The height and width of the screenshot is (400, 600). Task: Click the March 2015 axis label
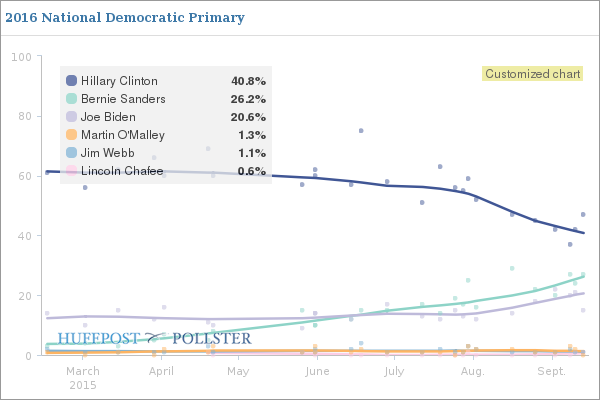[82, 377]
